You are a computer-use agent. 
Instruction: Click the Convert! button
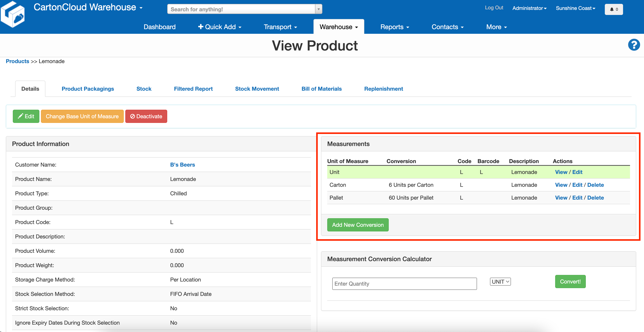[x=570, y=282]
